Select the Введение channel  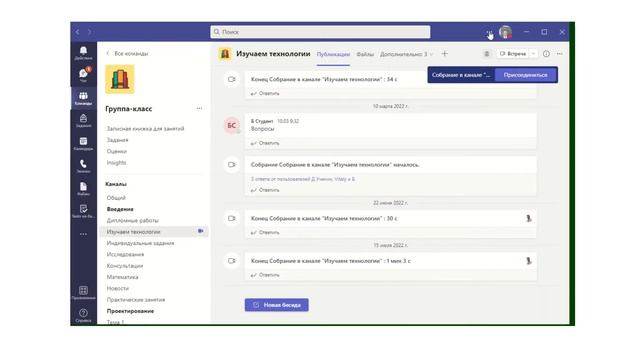pyautogui.click(x=120, y=209)
